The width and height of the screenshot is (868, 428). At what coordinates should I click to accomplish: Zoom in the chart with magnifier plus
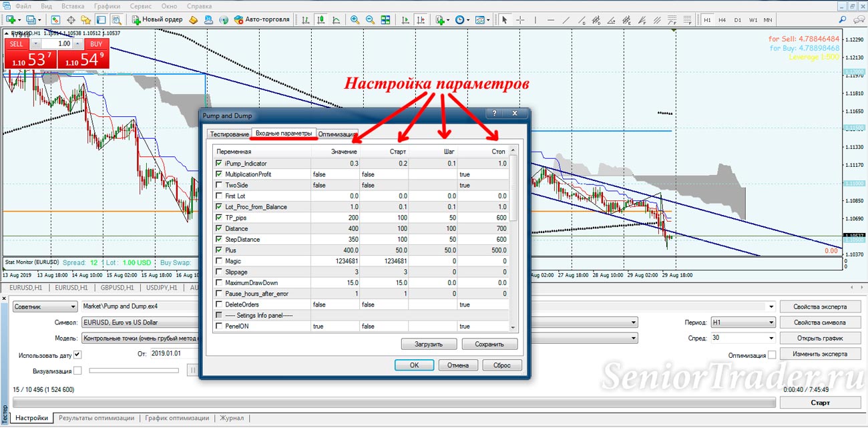pos(355,20)
